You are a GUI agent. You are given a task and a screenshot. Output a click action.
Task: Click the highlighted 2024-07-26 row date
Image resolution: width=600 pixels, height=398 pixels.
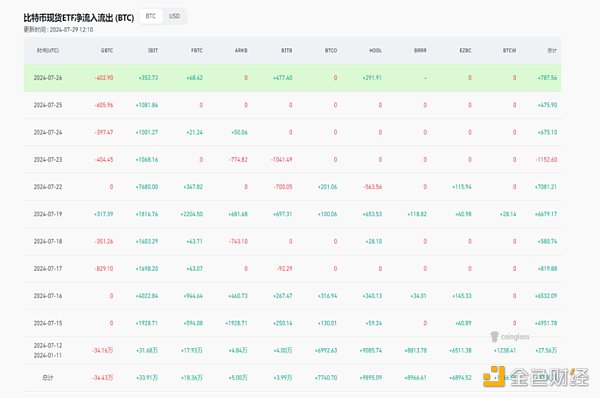48,78
